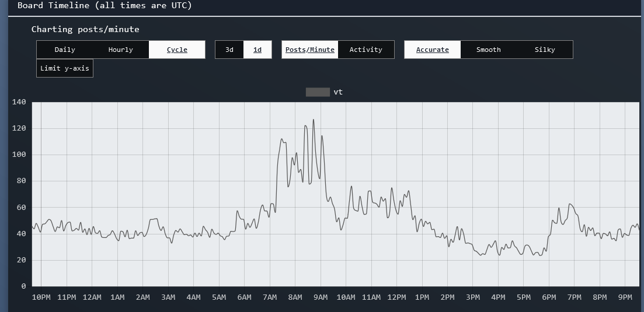Click the 3PM x-axis label
Screen dimensions: 644x312
tap(473, 297)
